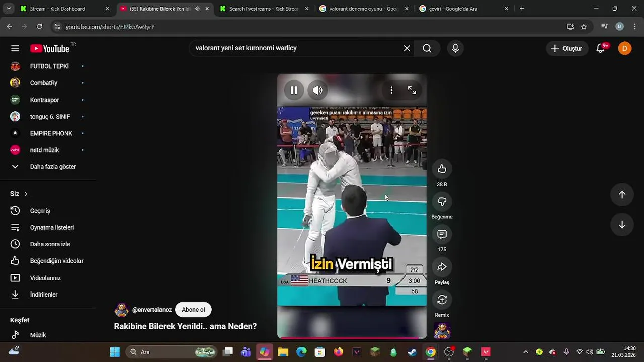This screenshot has width=644, height=362.
Task: Reload the page
Action: tap(39, 27)
